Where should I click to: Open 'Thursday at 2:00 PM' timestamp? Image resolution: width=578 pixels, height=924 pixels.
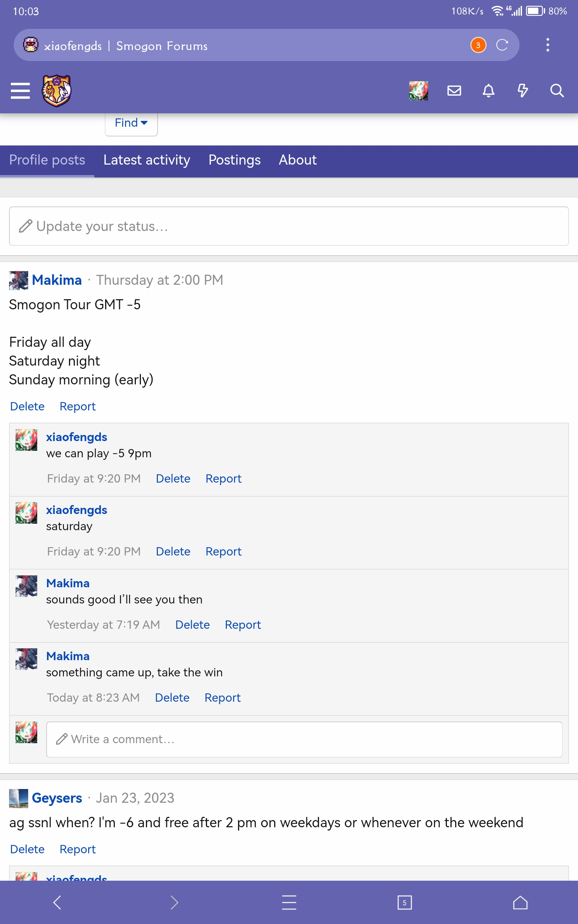159,280
